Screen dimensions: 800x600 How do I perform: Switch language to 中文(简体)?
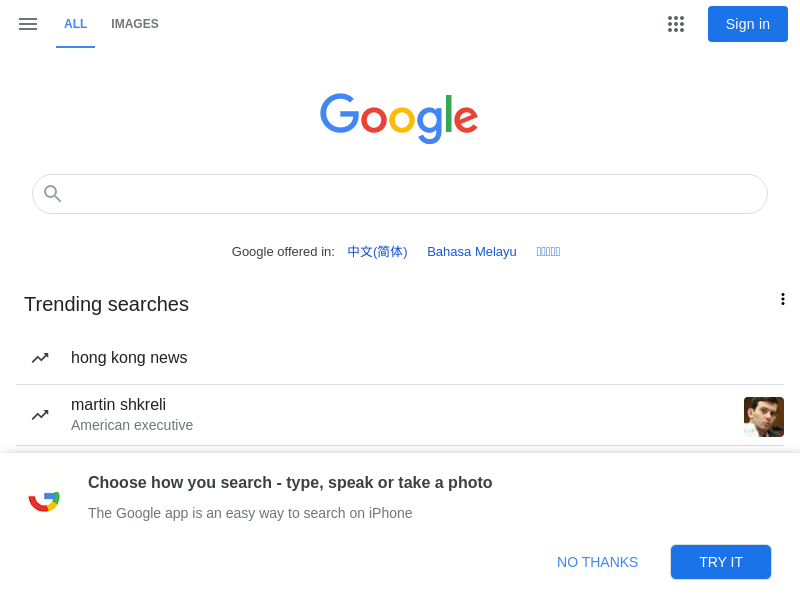click(x=377, y=252)
